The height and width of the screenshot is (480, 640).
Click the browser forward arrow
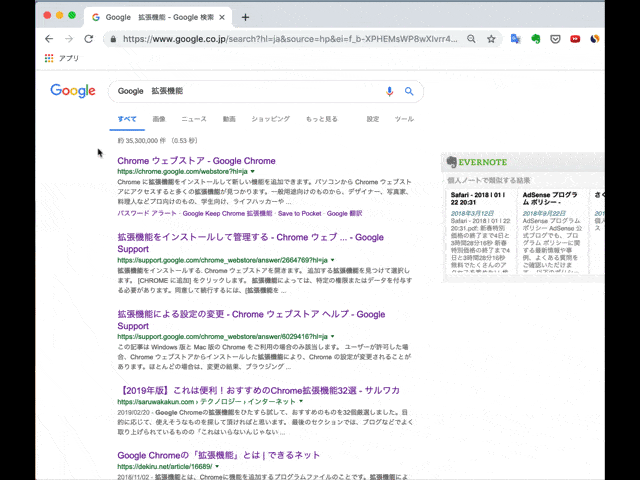(x=69, y=39)
